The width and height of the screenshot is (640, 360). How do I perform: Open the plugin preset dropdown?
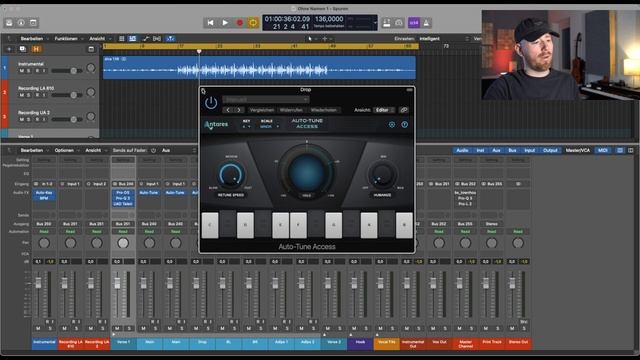click(266, 100)
